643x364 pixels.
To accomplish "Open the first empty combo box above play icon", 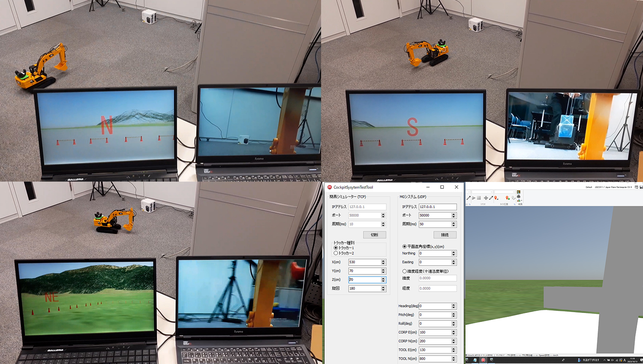I will click(x=482, y=192).
